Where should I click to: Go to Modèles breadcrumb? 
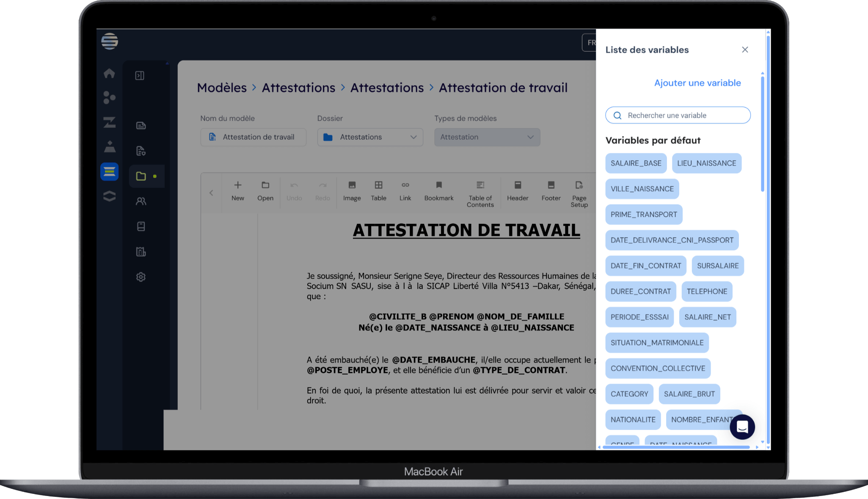(x=222, y=88)
